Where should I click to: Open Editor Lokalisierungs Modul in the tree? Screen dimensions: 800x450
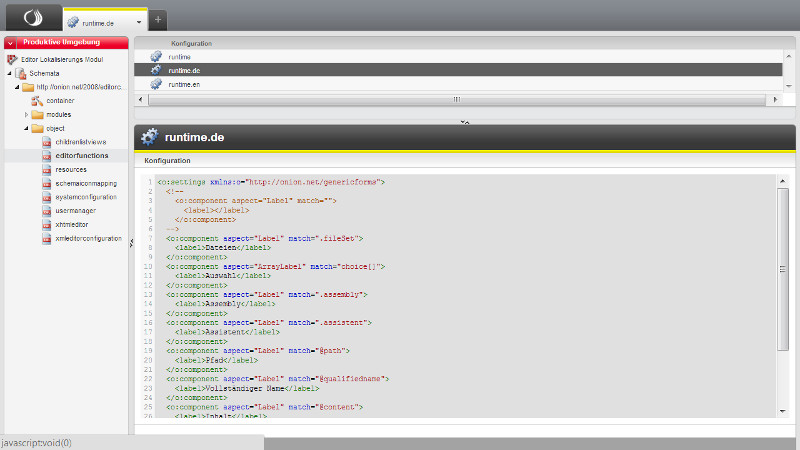62,59
